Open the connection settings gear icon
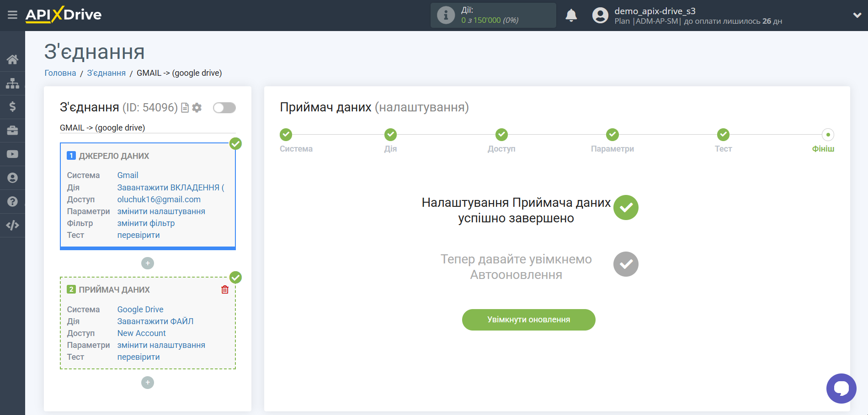 click(x=197, y=108)
